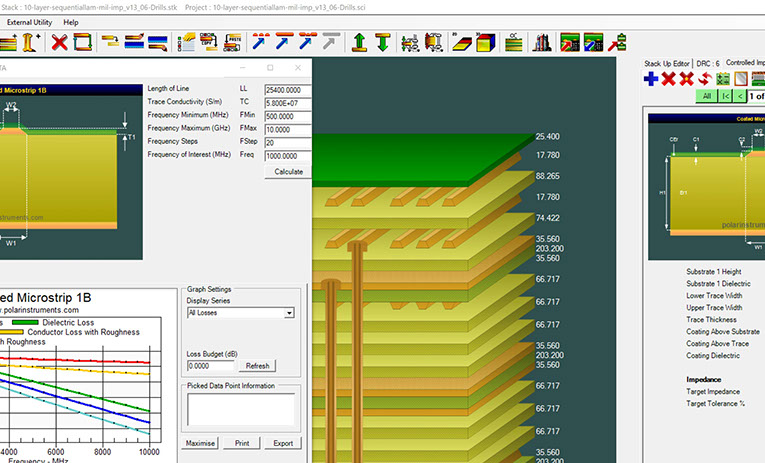Screen dimensions: 765x463
Task: Click the green up arrow move layer icon
Action: tap(361, 42)
